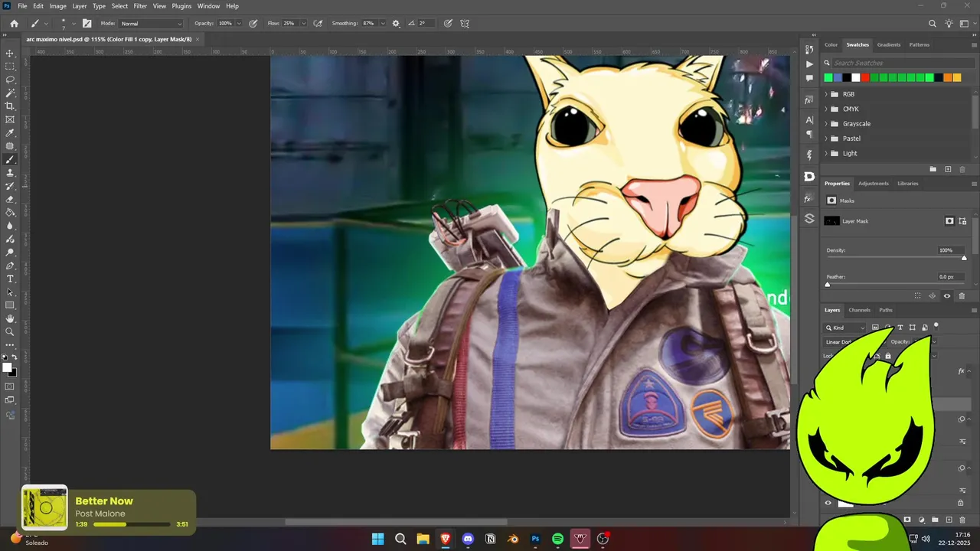This screenshot has width=980, height=551.
Task: Open the blending Mode dropdown
Action: pyautogui.click(x=152, y=24)
